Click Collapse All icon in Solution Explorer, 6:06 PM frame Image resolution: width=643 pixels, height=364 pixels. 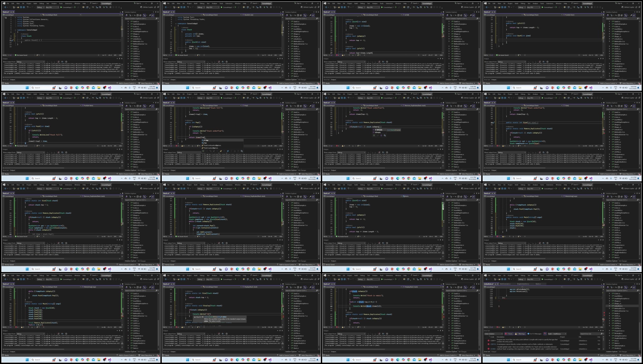click(x=137, y=15)
